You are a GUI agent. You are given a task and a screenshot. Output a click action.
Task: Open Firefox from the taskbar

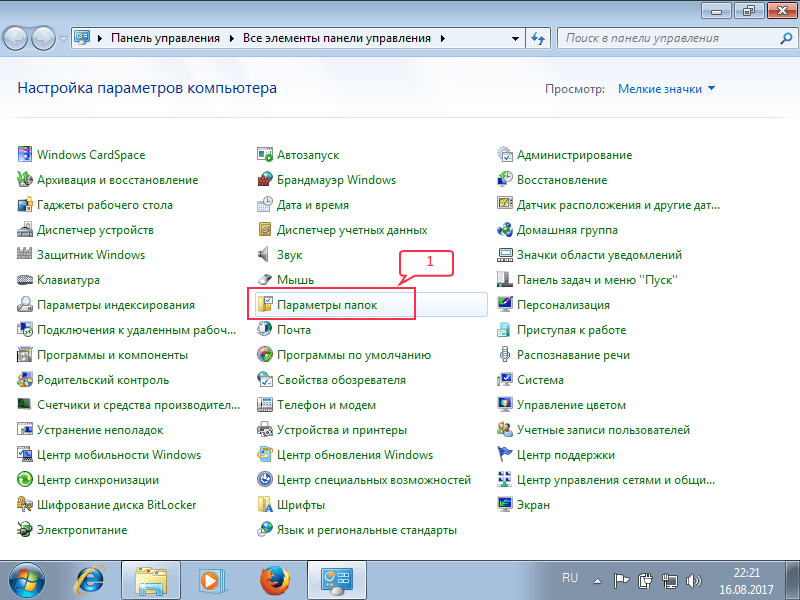[x=273, y=579]
